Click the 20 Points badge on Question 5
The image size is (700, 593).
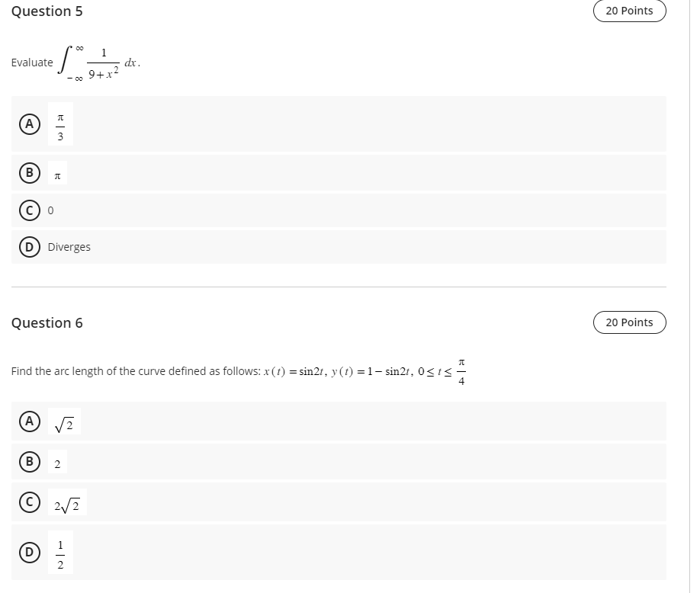click(629, 11)
